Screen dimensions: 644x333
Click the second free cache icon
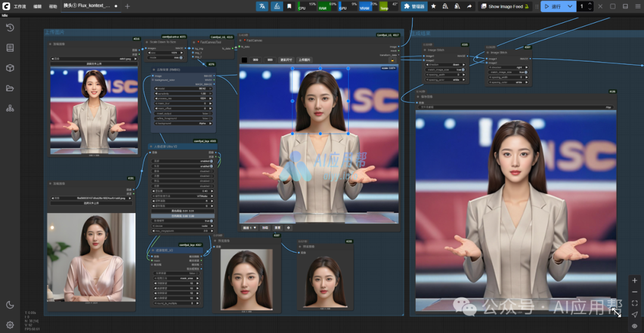click(x=457, y=6)
